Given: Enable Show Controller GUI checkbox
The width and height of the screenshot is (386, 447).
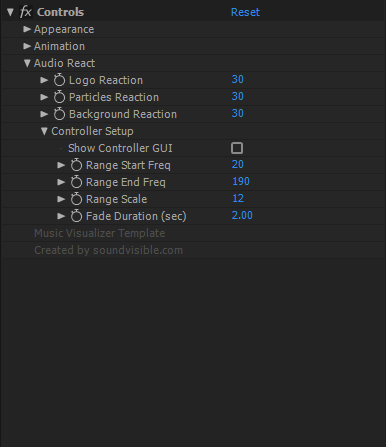Looking at the screenshot, I should tap(237, 148).
